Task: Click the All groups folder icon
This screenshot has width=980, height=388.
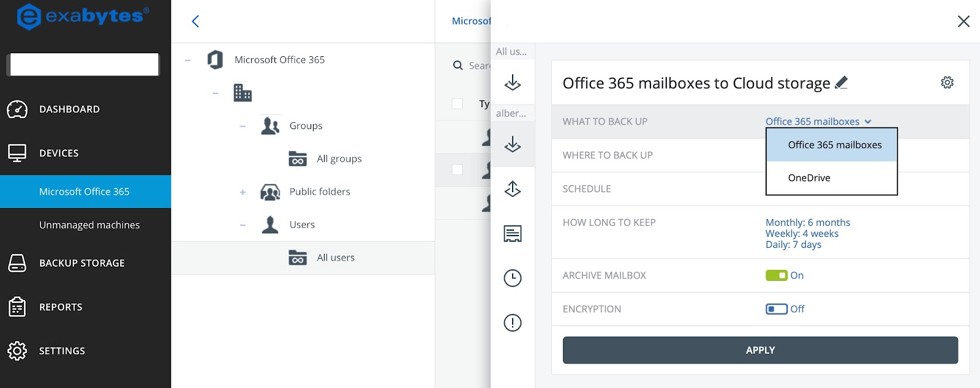Action: click(x=298, y=159)
